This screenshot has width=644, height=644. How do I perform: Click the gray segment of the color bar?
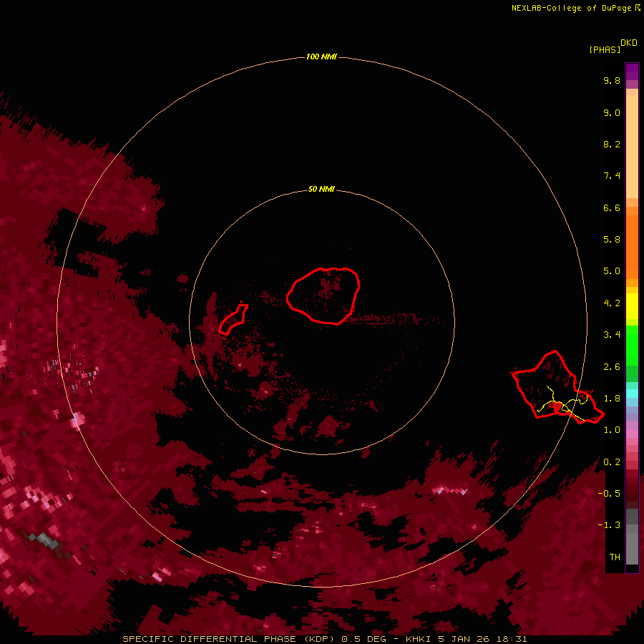[x=632, y=538]
